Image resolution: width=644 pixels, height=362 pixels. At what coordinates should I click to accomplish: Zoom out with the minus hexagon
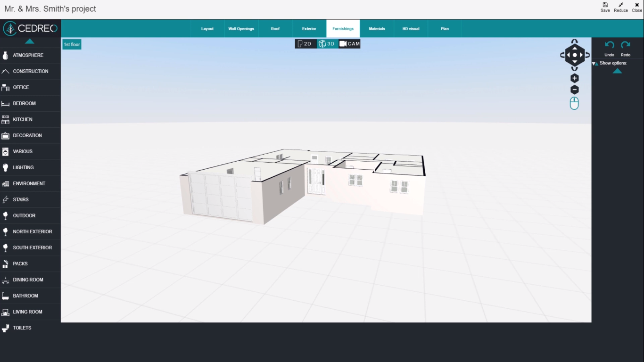pyautogui.click(x=574, y=90)
